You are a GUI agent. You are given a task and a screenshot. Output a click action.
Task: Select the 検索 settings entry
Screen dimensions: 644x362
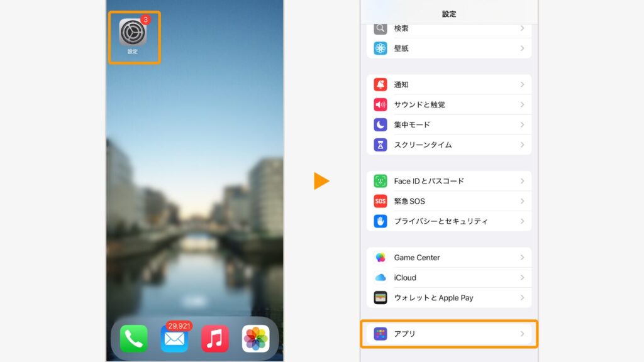(x=440, y=28)
